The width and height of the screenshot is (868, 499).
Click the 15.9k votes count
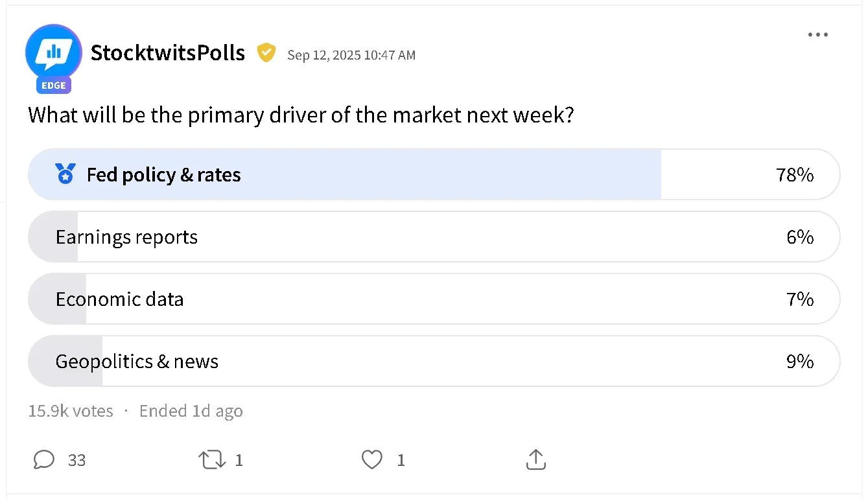click(x=71, y=411)
